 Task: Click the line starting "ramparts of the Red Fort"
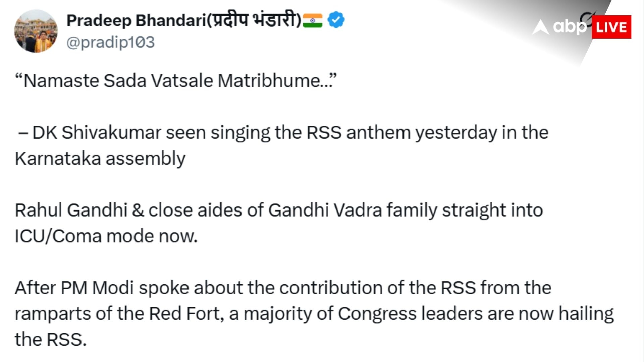[x=314, y=314]
